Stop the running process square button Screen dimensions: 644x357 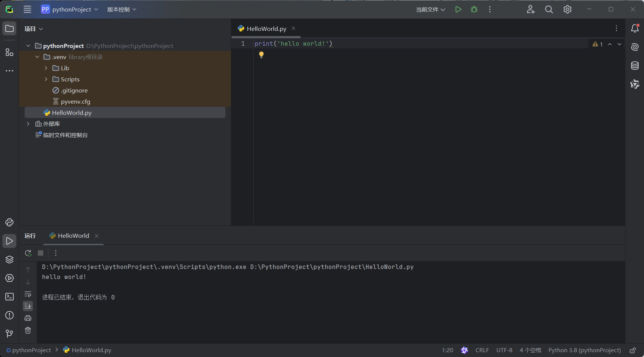pyautogui.click(x=41, y=253)
